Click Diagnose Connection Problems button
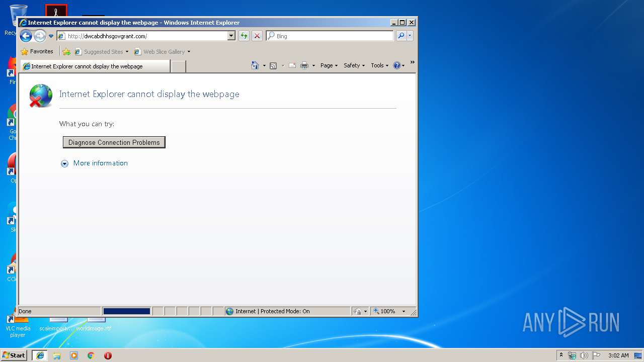Image resolution: width=644 pixels, height=362 pixels. click(x=114, y=142)
